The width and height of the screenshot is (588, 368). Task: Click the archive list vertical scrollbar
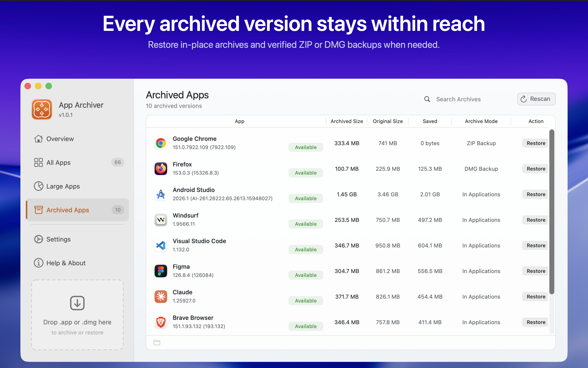[552, 212]
